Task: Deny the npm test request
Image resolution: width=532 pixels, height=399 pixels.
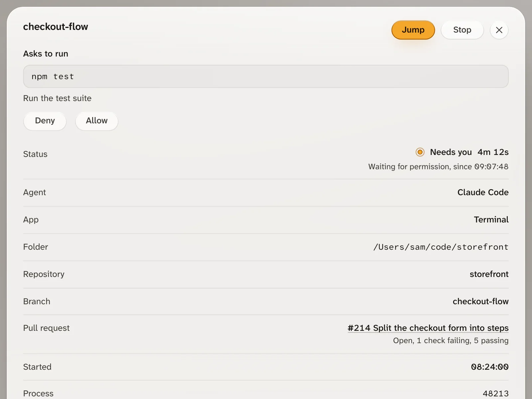Action: 45,121
